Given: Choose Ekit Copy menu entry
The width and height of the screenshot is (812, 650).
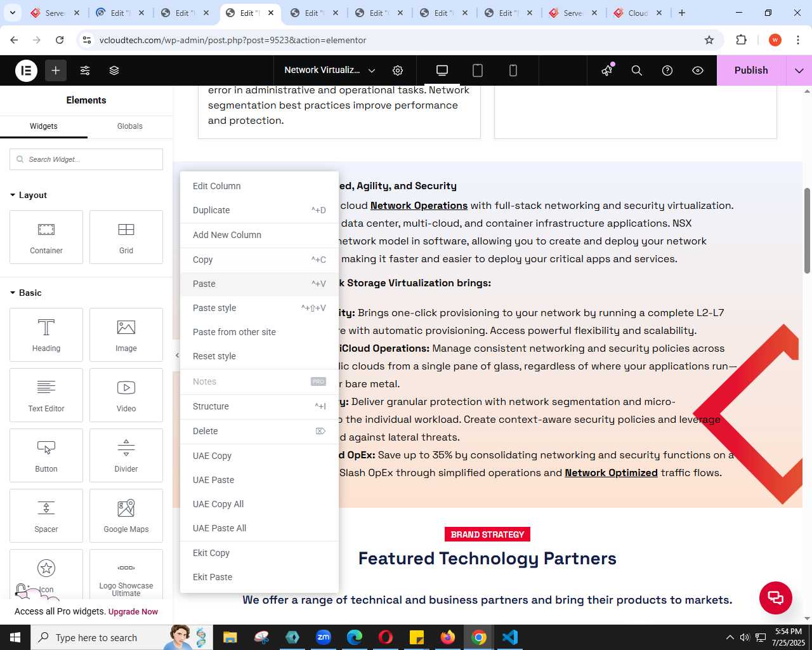Looking at the screenshot, I should [x=259, y=553].
